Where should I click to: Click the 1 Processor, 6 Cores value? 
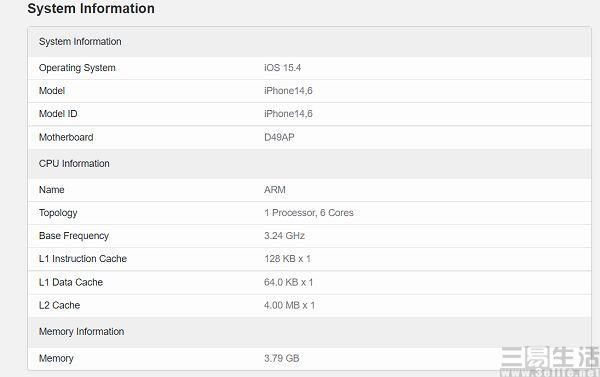click(309, 213)
